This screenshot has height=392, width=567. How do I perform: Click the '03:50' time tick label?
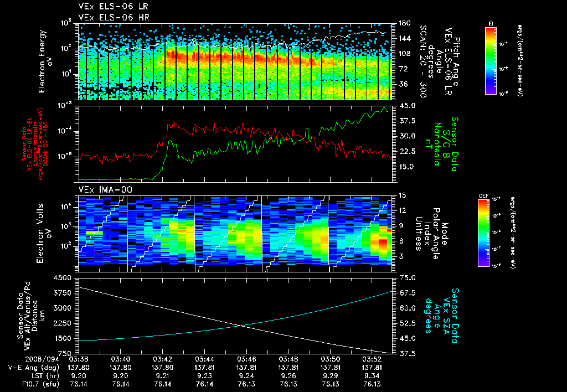click(331, 359)
